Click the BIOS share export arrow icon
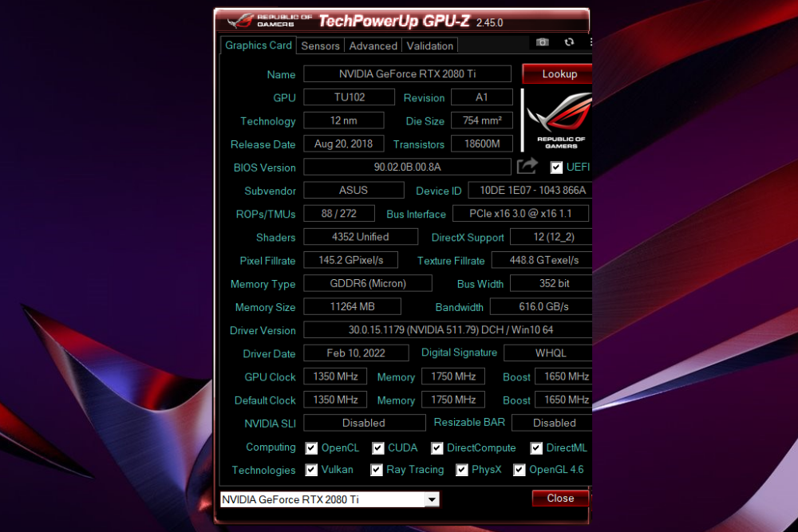Image resolution: width=798 pixels, height=532 pixels. 527,166
